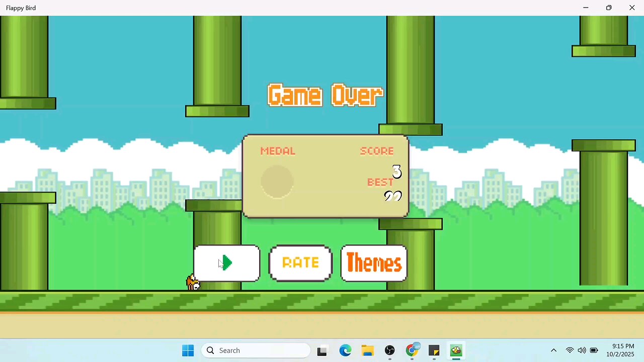Open the Windows Start menu

[188, 350]
